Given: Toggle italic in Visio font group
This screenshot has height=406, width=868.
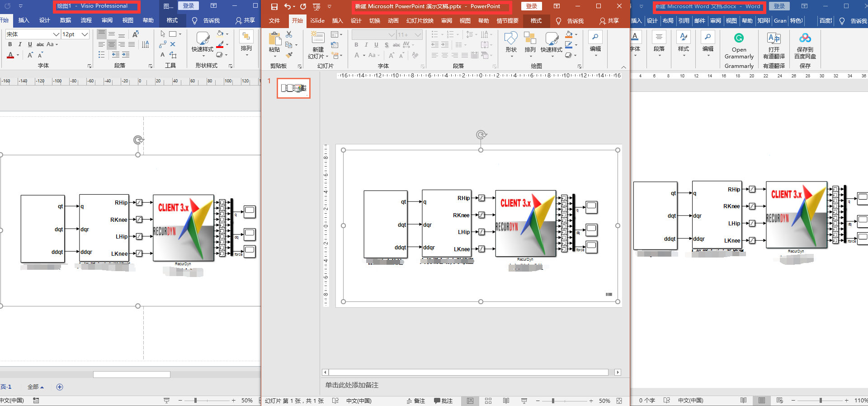Looking at the screenshot, I should [20, 44].
